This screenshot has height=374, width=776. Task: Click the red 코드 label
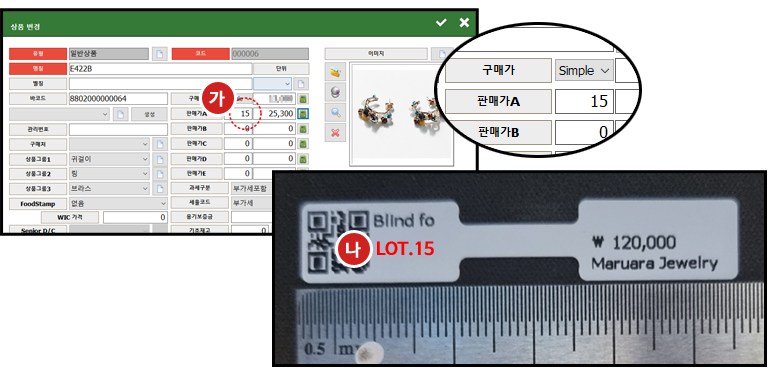(x=200, y=54)
